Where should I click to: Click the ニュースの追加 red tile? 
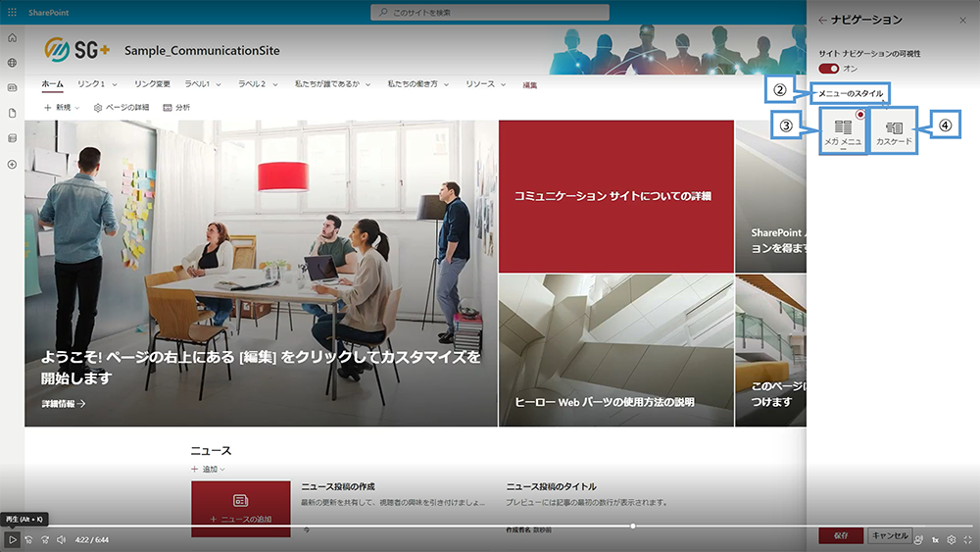point(241,509)
